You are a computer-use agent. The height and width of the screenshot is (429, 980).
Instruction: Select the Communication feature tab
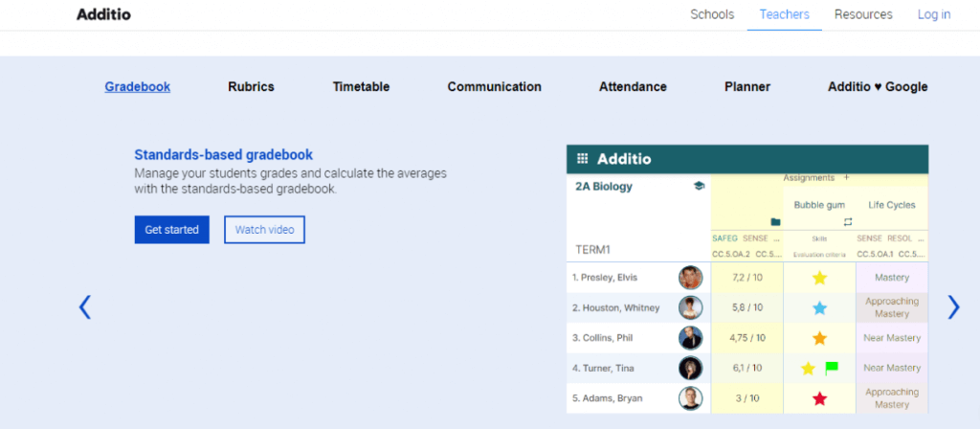495,87
